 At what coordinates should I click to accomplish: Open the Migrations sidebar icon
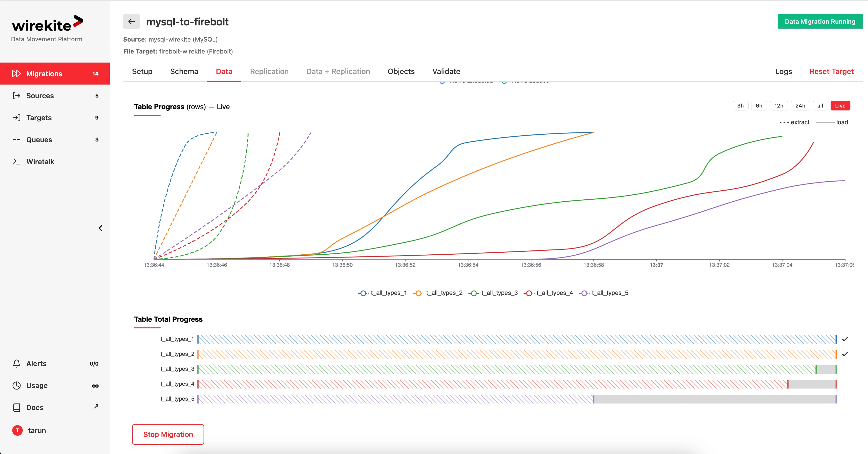coord(17,74)
